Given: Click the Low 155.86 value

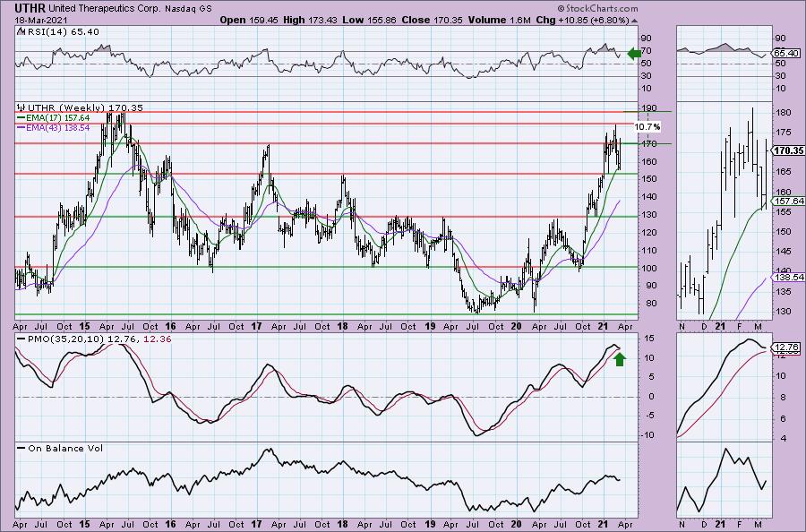Looking at the screenshot, I should 369,20.
